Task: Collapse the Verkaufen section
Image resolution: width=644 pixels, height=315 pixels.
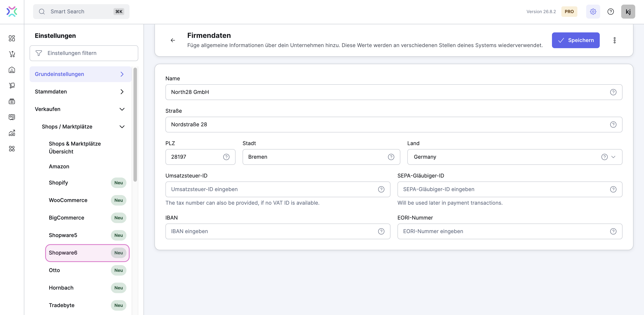Action: tap(122, 109)
